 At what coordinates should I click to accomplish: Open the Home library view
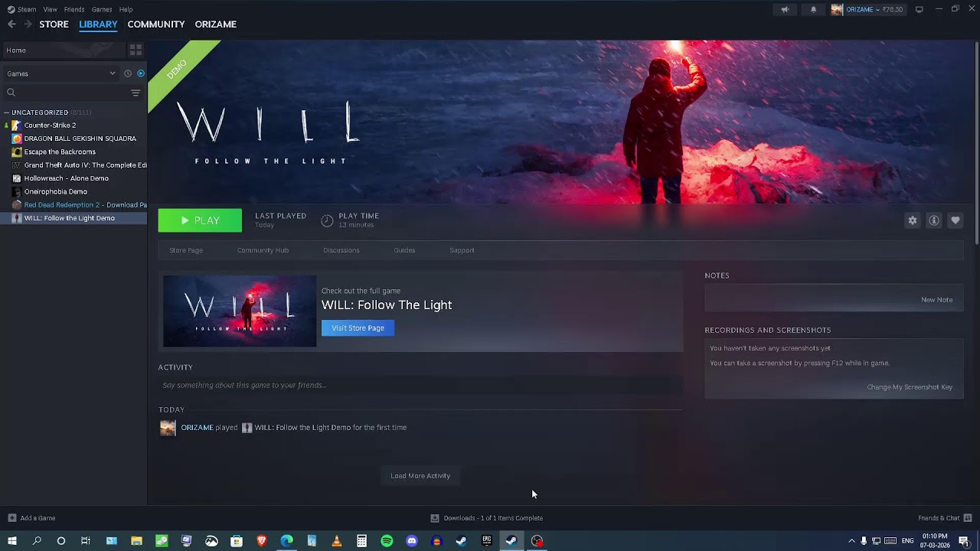tap(64, 51)
